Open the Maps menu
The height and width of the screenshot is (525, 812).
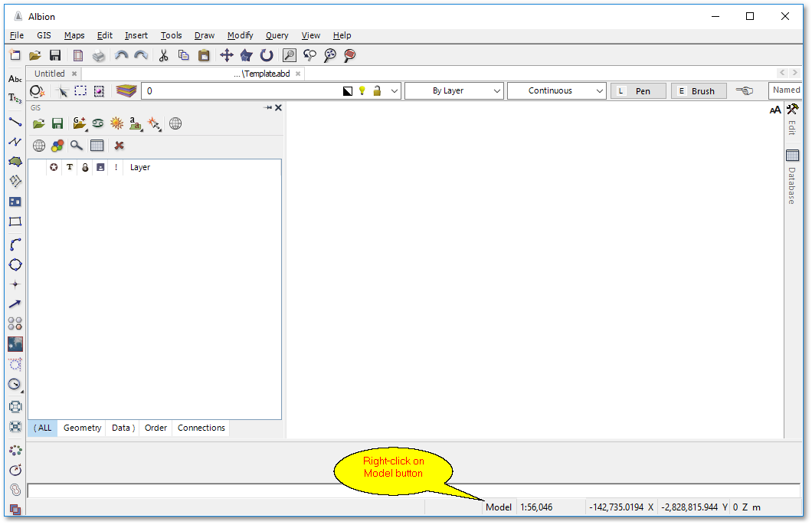click(x=74, y=35)
